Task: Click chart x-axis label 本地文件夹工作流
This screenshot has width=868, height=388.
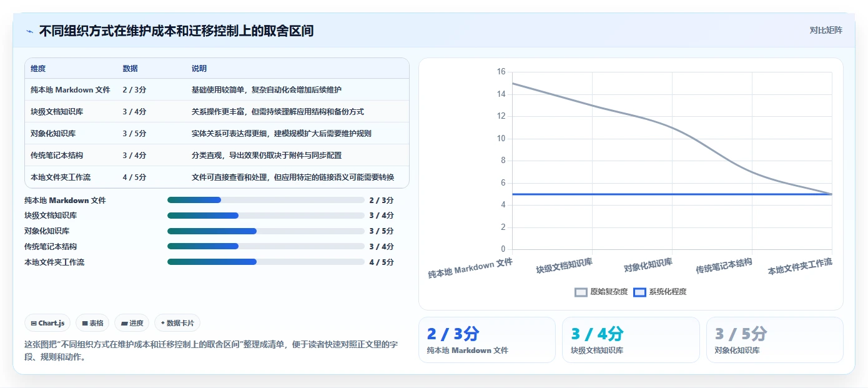Action: point(800,267)
